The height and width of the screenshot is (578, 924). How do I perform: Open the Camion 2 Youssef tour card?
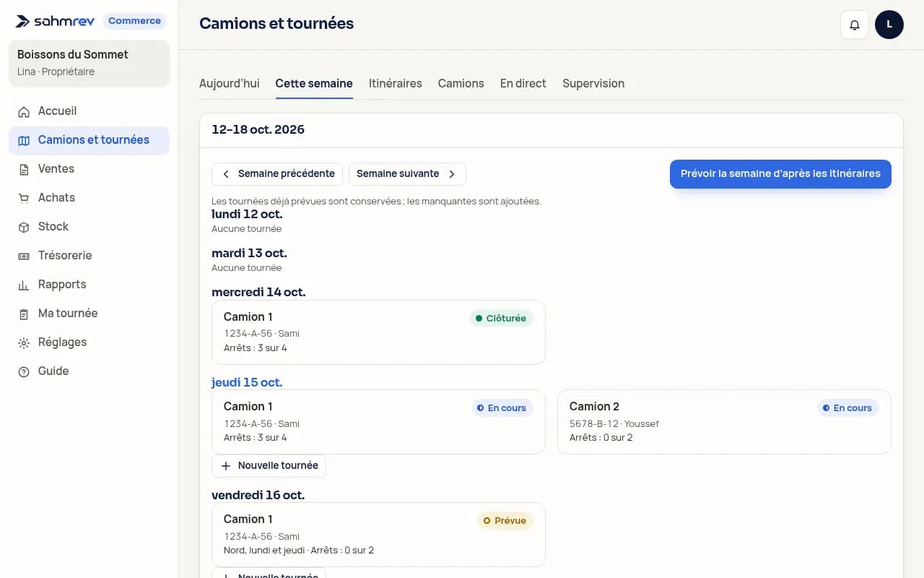tap(724, 422)
